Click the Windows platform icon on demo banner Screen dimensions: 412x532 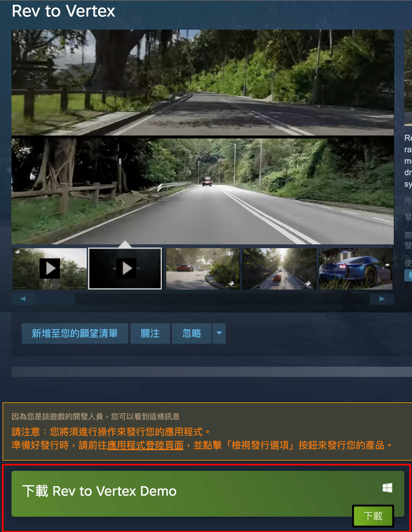[387, 488]
